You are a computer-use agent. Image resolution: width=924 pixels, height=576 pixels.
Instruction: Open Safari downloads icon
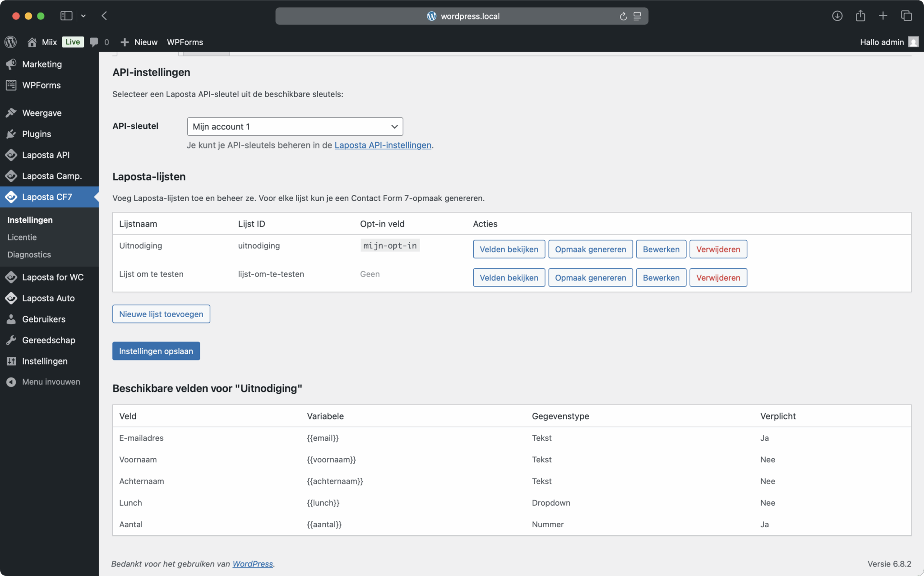point(837,16)
